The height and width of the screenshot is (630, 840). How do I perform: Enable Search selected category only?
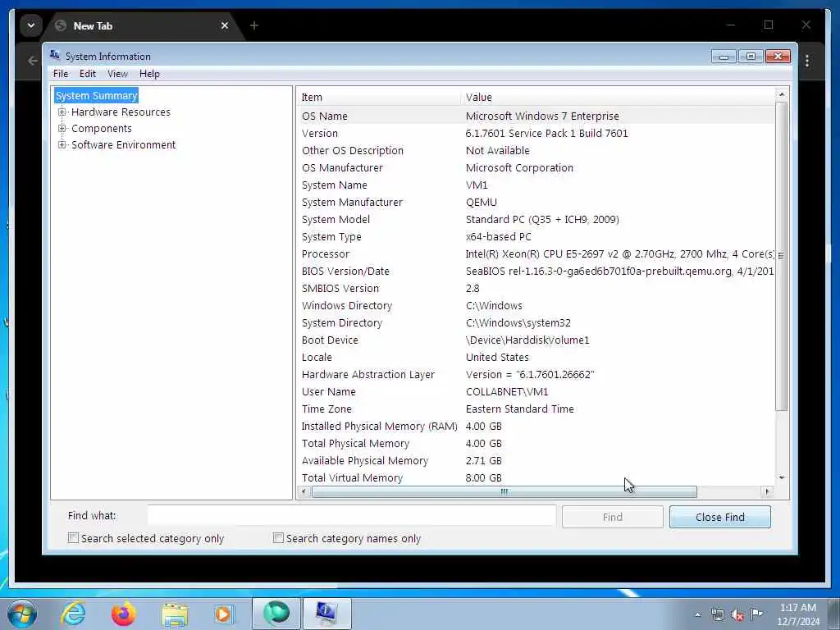click(73, 538)
